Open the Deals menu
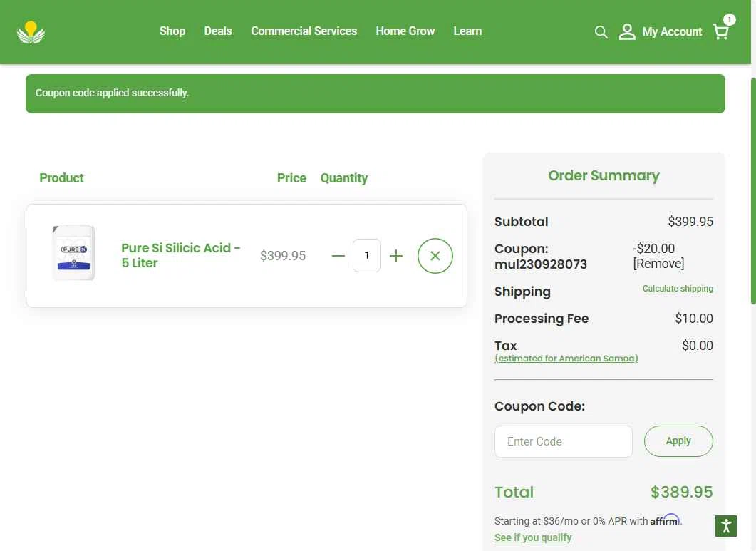 tap(218, 31)
